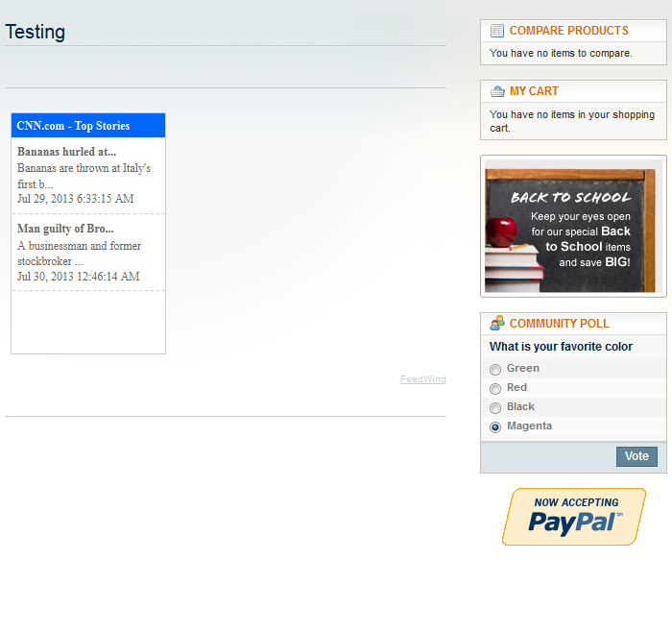Choose Black as favorite color
The height and width of the screenshot is (633, 672).
pos(495,408)
